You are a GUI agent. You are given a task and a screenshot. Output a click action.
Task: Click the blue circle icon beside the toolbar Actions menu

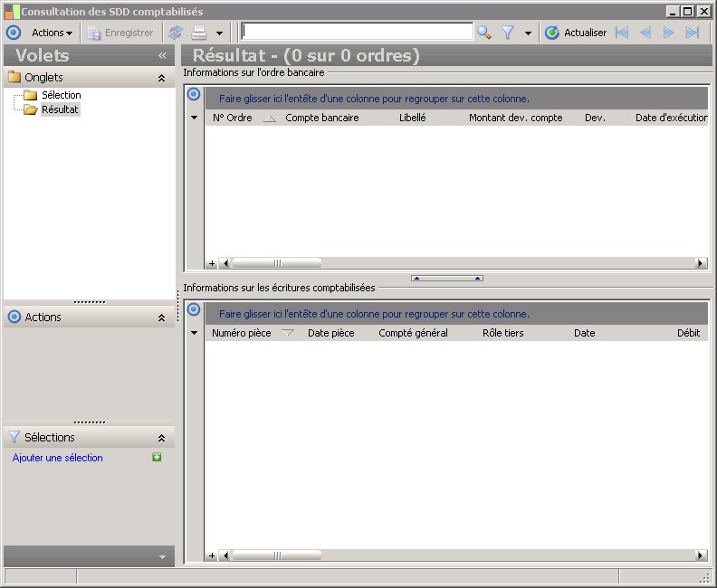tap(14, 33)
